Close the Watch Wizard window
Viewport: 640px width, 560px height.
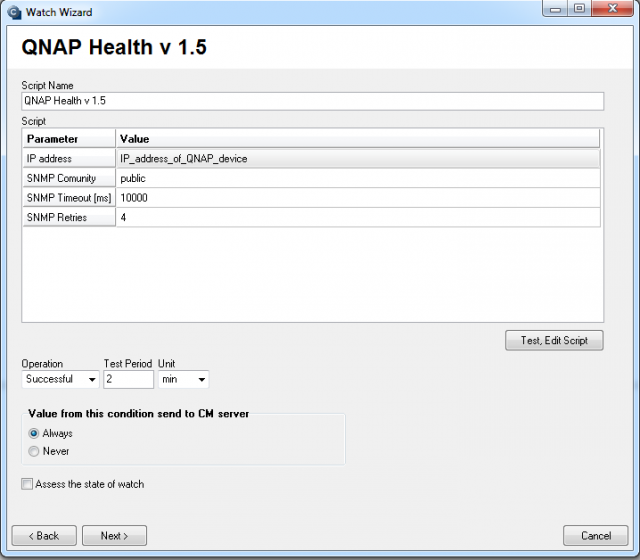tap(612, 9)
